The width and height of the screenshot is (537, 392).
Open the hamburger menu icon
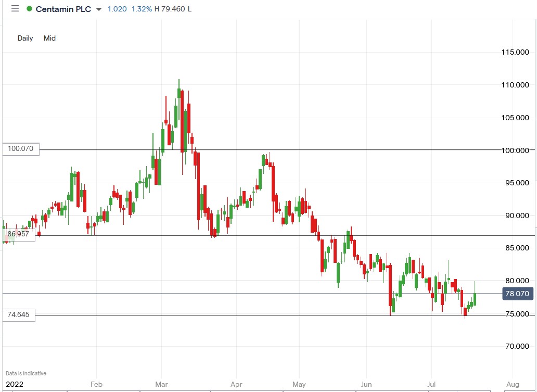[15, 8]
